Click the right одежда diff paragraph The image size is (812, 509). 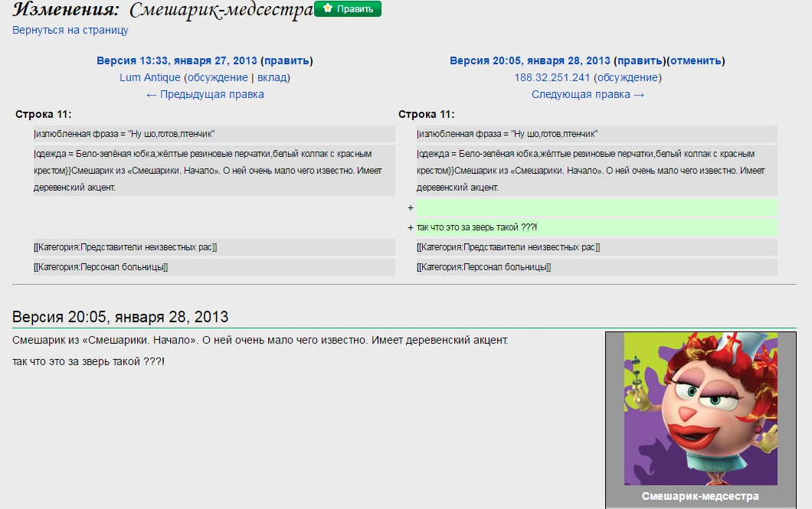pos(597,171)
